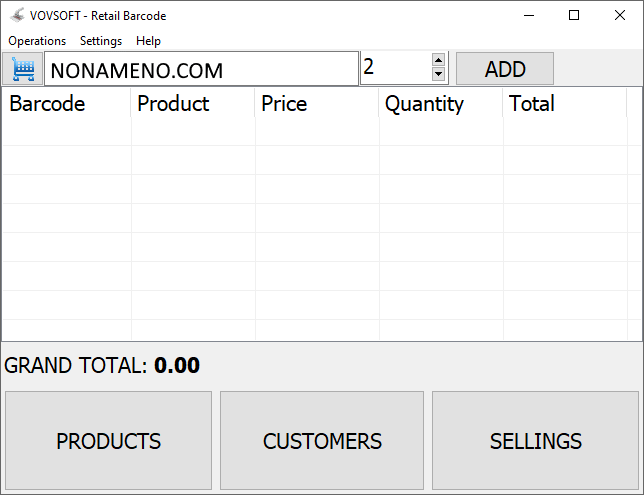Click the VOVSOFT app icon in title bar

pos(17,16)
